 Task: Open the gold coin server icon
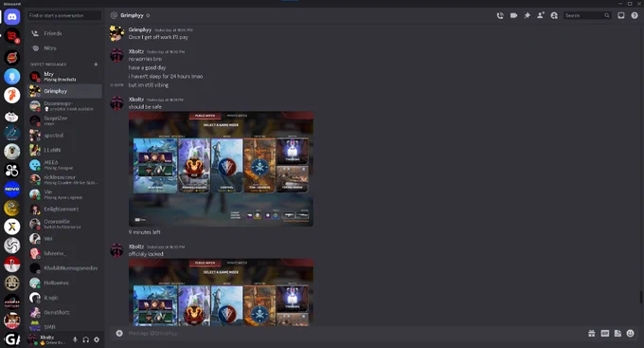[12, 209]
